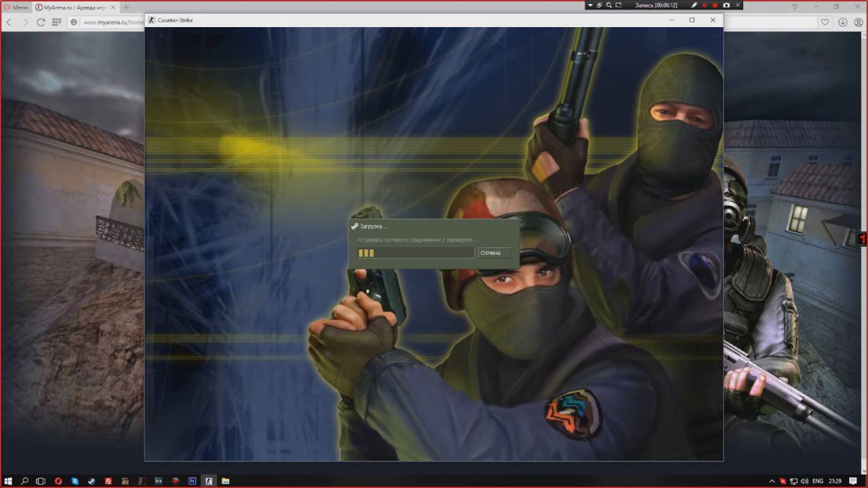Open the red tray notification icon

[783, 481]
